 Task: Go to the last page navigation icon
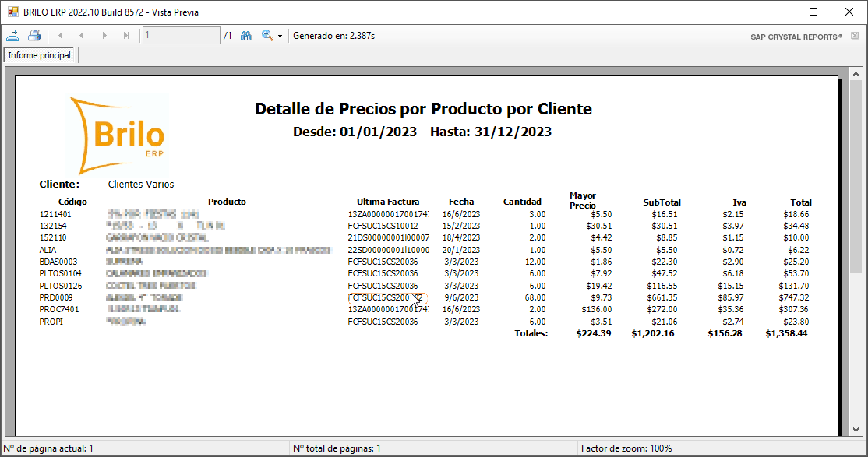pos(125,35)
